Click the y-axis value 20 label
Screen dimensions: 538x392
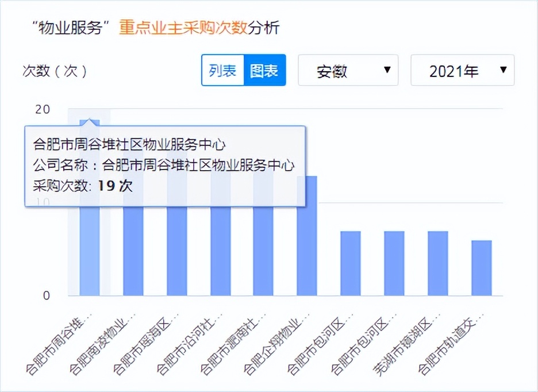pyautogui.click(x=43, y=109)
